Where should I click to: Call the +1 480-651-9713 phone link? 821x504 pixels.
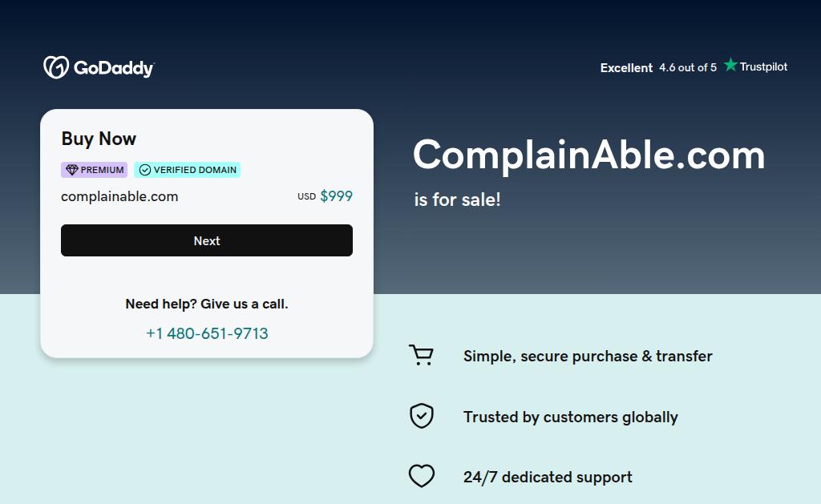(207, 333)
